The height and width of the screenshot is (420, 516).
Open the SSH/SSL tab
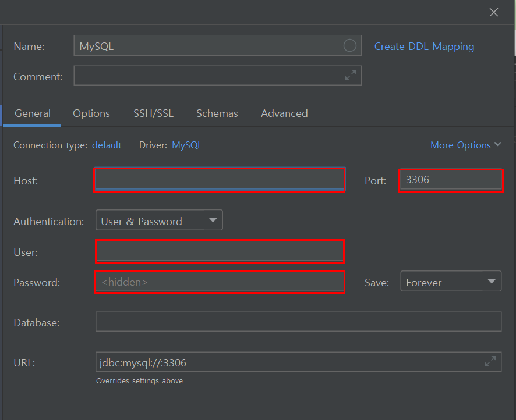pos(153,113)
